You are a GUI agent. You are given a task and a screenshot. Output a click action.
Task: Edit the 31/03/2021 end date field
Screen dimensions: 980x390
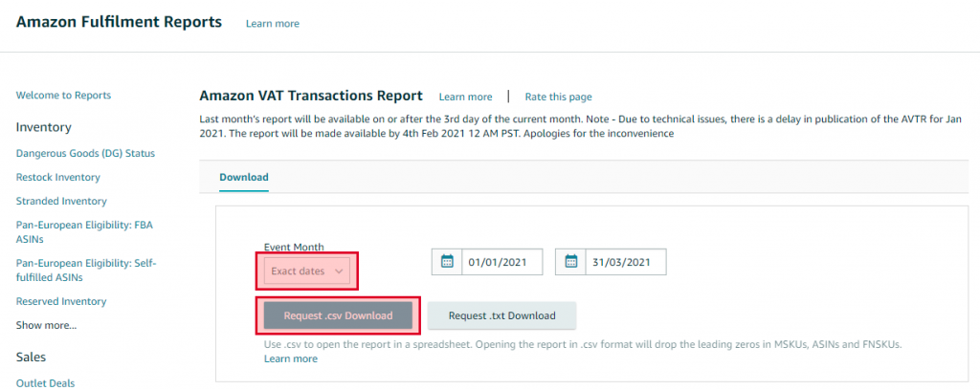tap(626, 262)
